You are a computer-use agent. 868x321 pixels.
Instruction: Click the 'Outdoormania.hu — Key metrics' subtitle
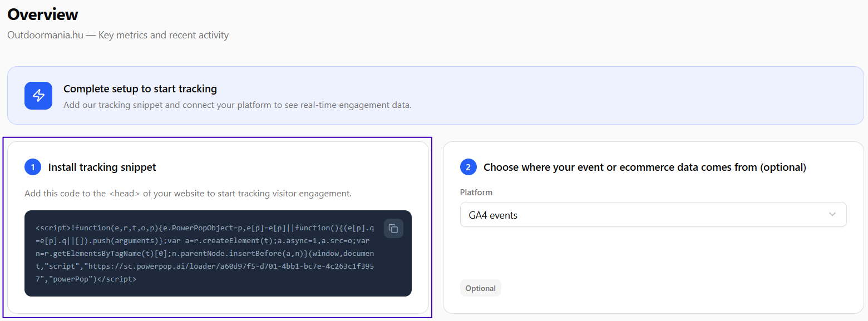[118, 35]
